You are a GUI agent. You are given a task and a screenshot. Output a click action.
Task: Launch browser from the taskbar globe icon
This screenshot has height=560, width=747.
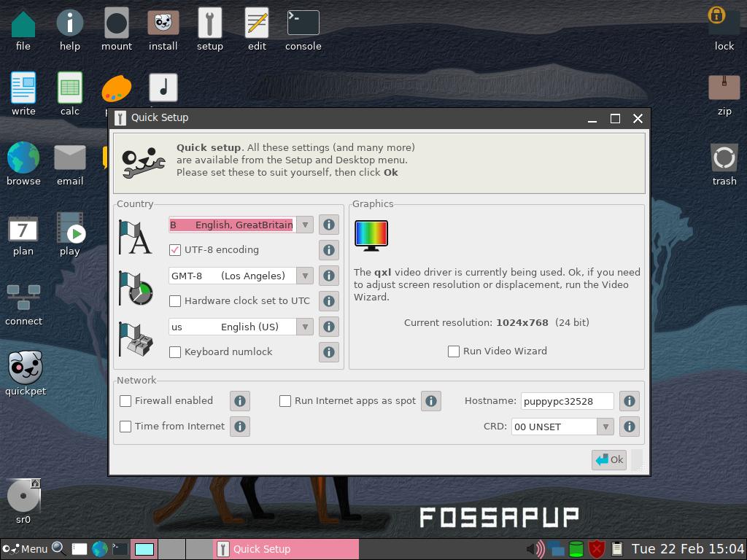click(x=99, y=549)
